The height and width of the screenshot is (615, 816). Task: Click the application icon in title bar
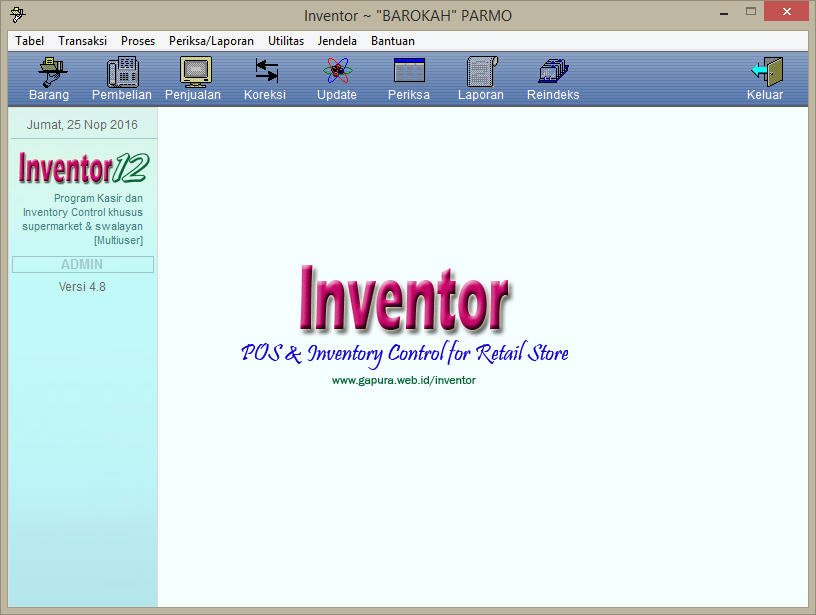coord(17,15)
